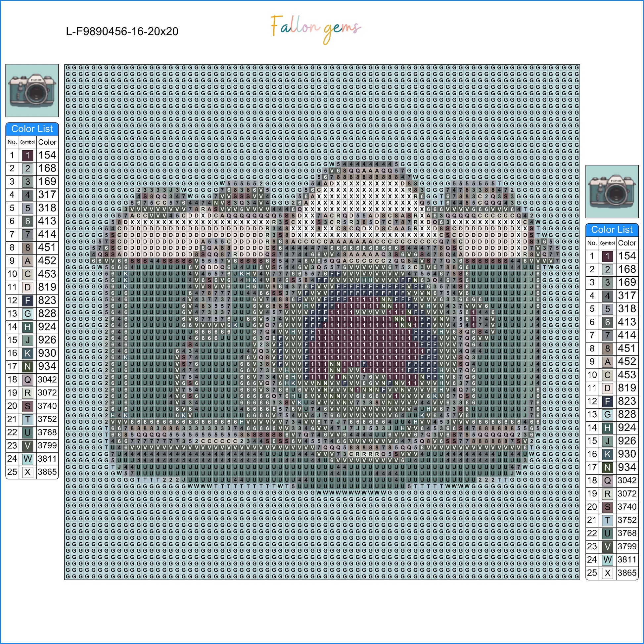
Task: Click the left Color List header
Action: tap(32, 129)
